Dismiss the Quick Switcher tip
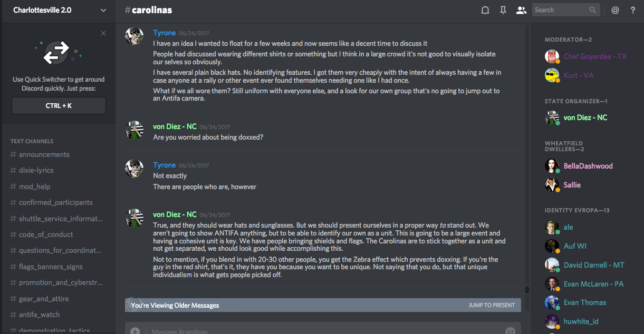Viewport: 644px width, 334px height. [103, 33]
